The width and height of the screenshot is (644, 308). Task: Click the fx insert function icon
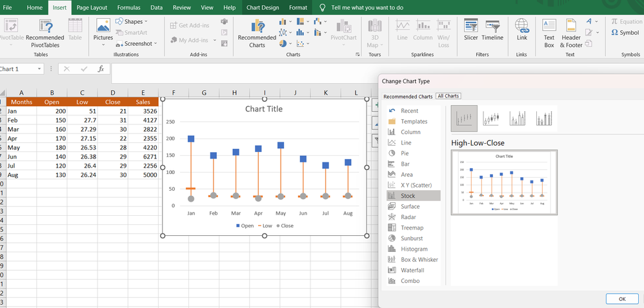click(x=101, y=69)
